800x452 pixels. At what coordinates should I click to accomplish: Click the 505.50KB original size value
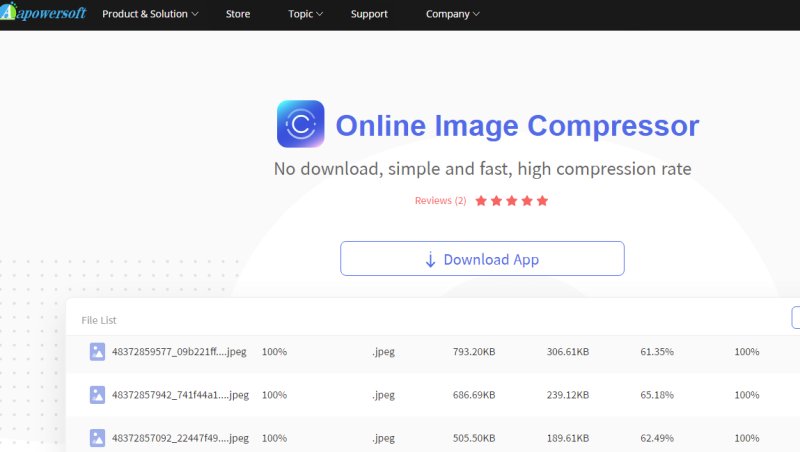(474, 438)
